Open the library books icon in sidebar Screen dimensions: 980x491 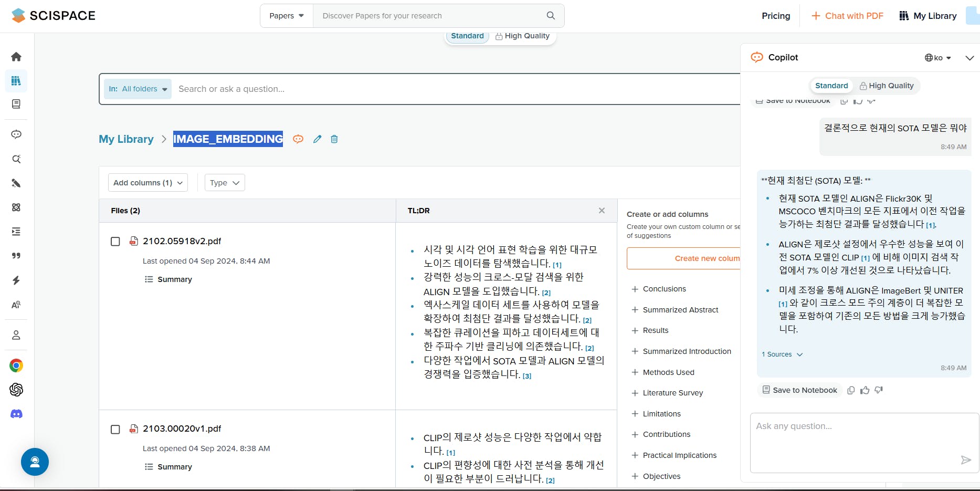pos(16,81)
